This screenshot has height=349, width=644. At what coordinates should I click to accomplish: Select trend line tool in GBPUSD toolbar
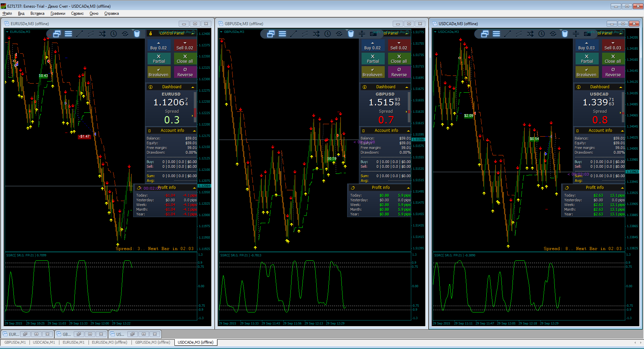[x=293, y=34]
